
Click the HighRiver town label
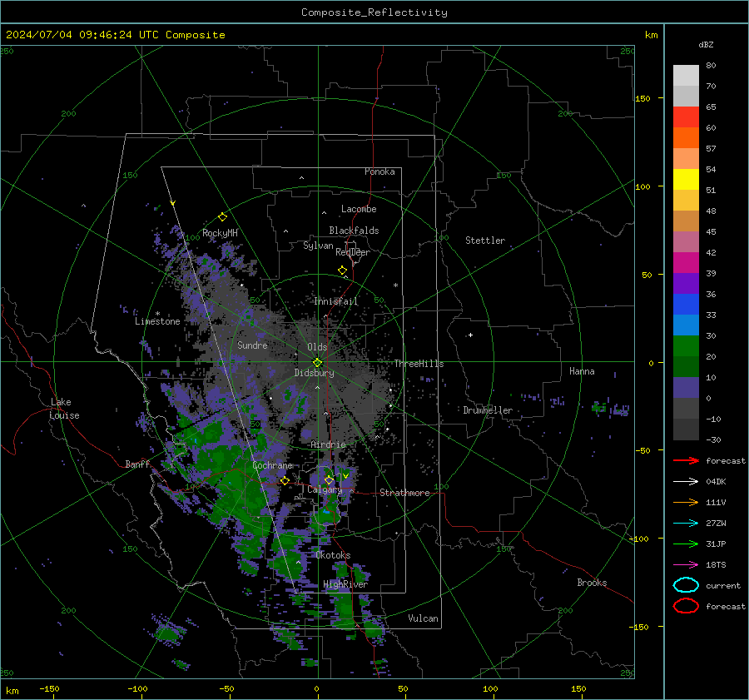[x=345, y=584]
